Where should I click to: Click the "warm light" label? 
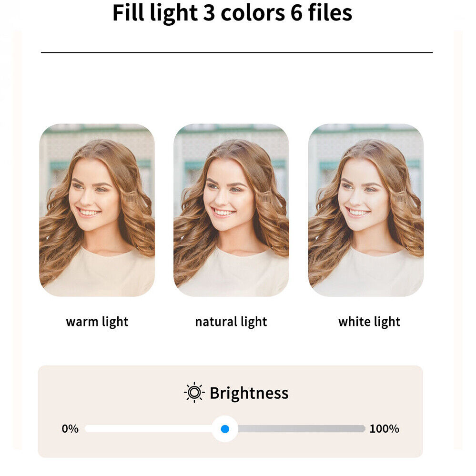(x=97, y=322)
